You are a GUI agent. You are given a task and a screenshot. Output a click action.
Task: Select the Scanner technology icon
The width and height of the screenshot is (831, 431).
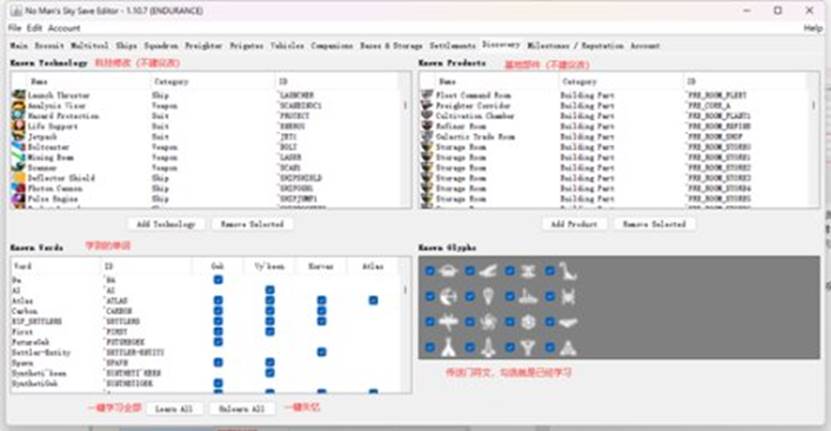19,168
